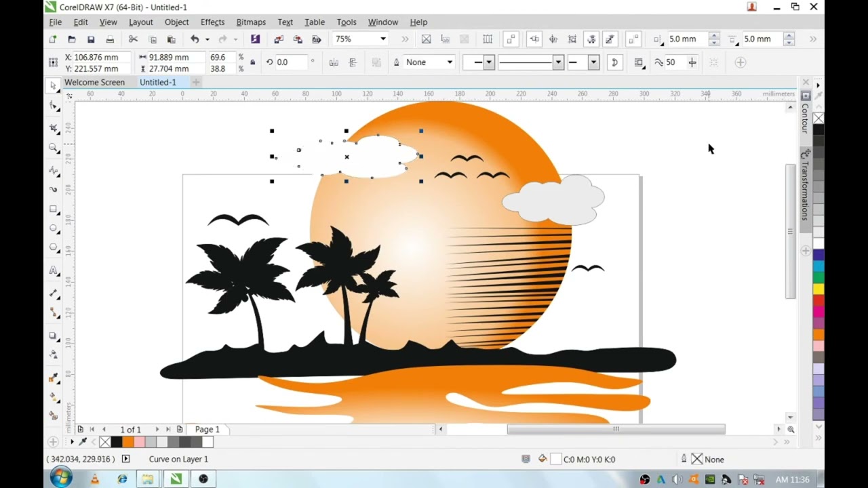868x488 pixels.
Task: Select the Polygon tool
Action: pos(54,248)
